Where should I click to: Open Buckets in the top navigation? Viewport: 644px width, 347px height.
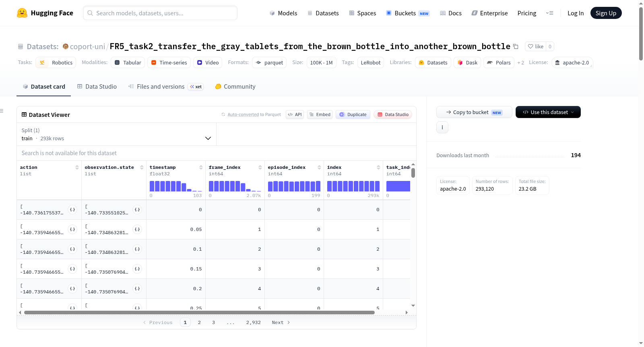(x=408, y=13)
